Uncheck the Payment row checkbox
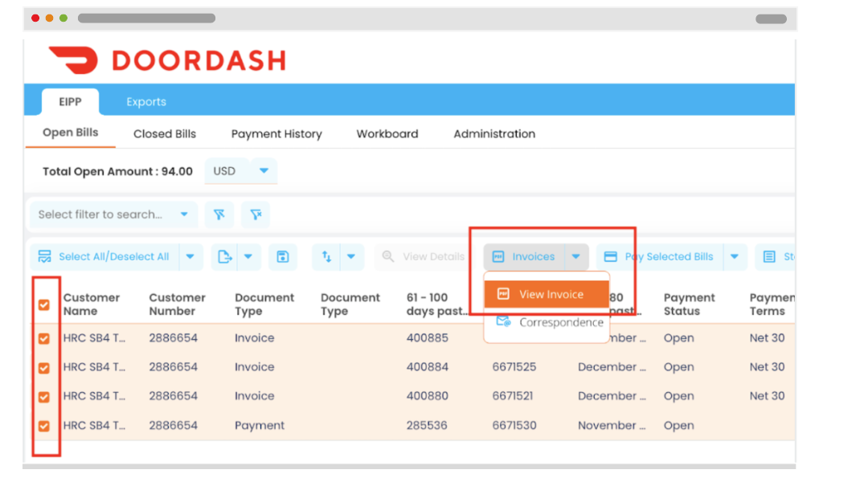Image resolution: width=868 pixels, height=482 pixels. 46,426
